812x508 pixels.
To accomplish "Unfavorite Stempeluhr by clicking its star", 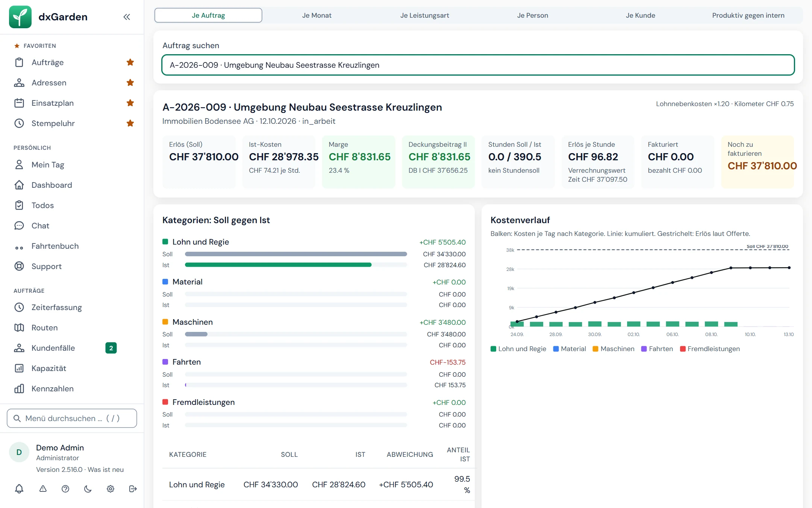I will (130, 123).
